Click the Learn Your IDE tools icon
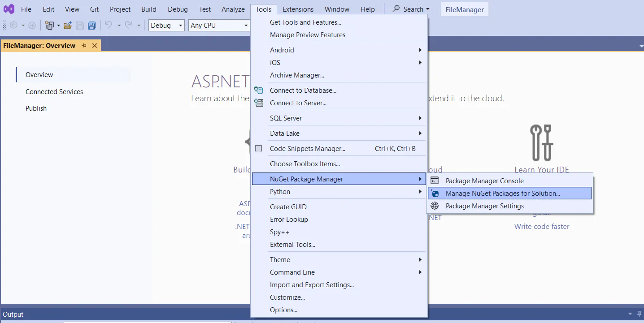Image resolution: width=644 pixels, height=323 pixels. [x=542, y=143]
